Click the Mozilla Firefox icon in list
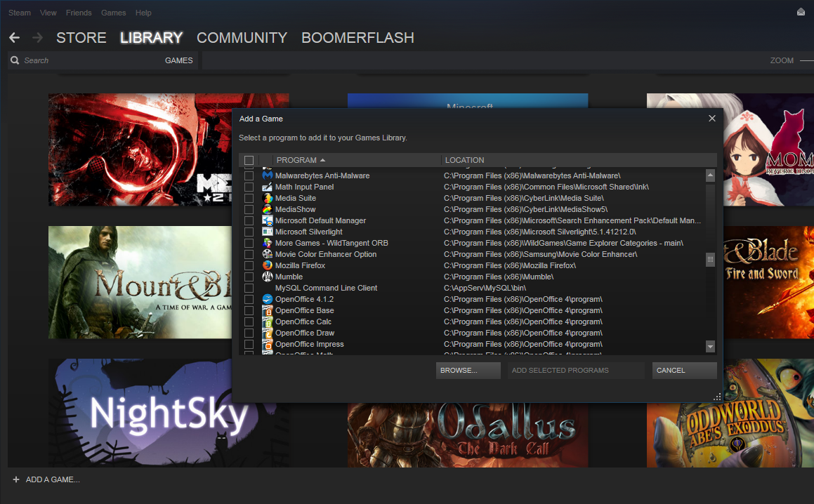This screenshot has width=814, height=504. tap(267, 265)
